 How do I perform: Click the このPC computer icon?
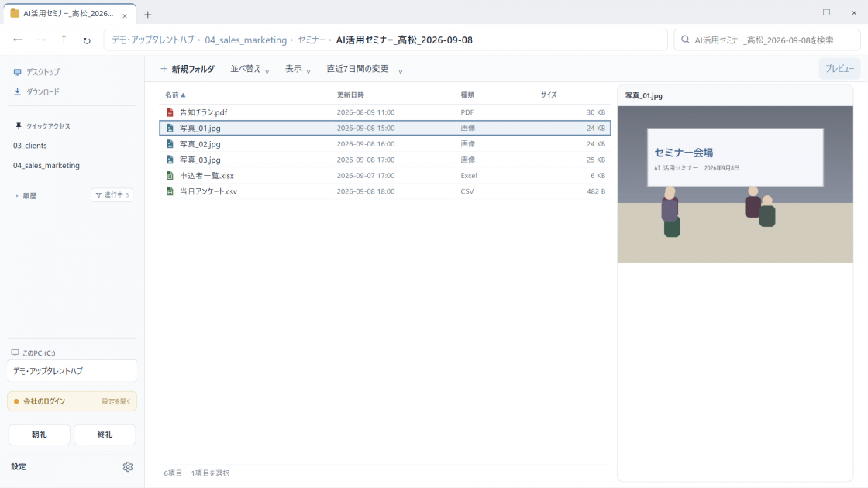(15, 352)
